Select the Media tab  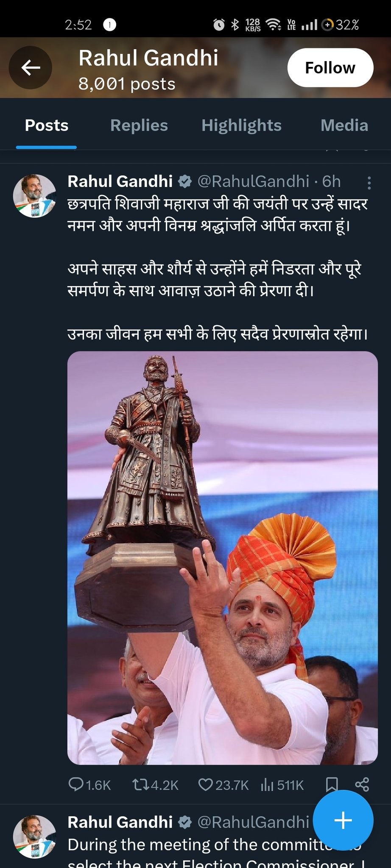[344, 125]
